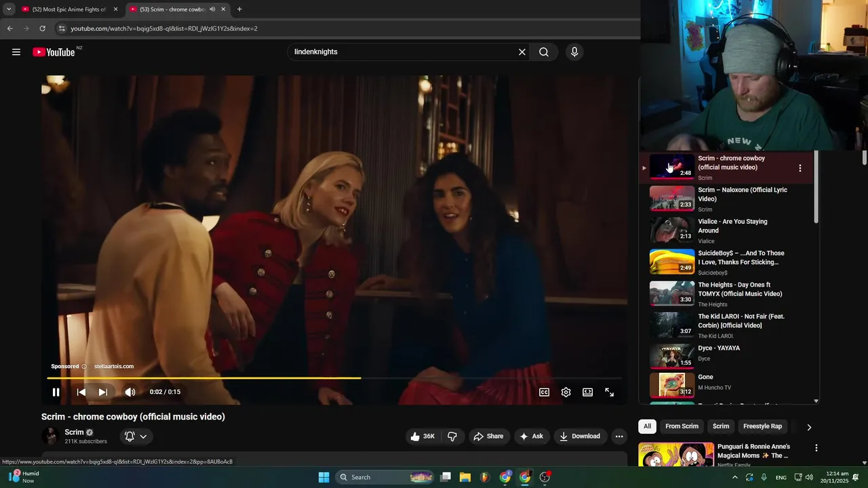
Task: Go to the YouTube home logo
Action: pos(54,52)
